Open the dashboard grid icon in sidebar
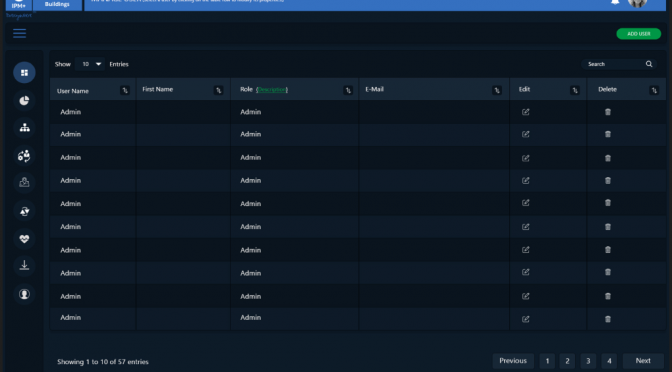The height and width of the screenshot is (372, 672). [x=24, y=72]
